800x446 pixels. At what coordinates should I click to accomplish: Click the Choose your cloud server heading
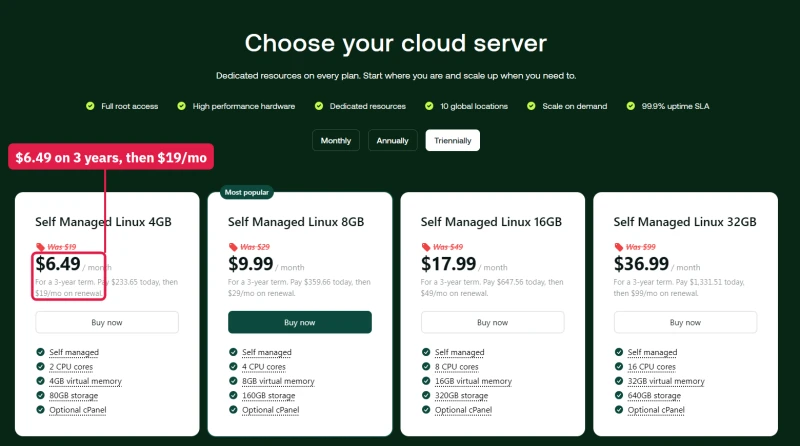(x=396, y=43)
